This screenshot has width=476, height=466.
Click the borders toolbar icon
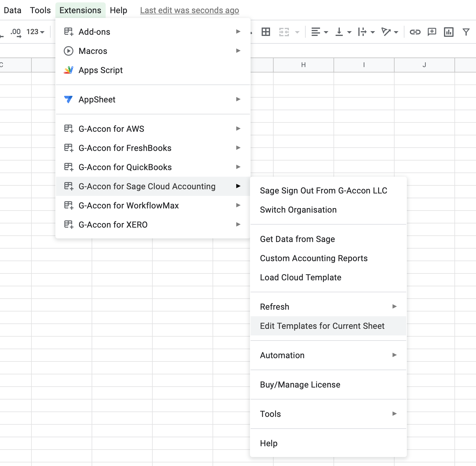pyautogui.click(x=266, y=32)
